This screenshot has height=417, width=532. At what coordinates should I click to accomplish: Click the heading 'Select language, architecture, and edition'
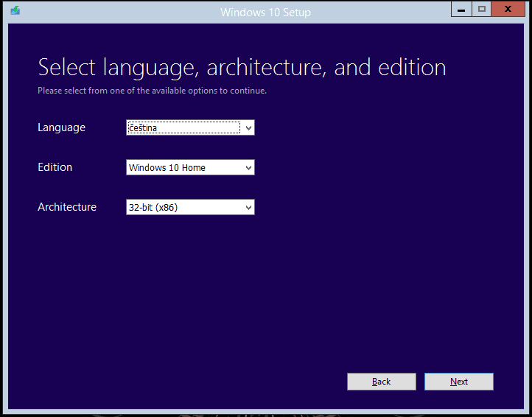[242, 68]
